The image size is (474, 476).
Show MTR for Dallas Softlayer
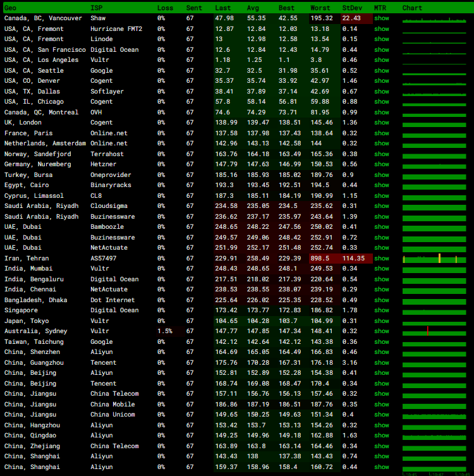(382, 92)
